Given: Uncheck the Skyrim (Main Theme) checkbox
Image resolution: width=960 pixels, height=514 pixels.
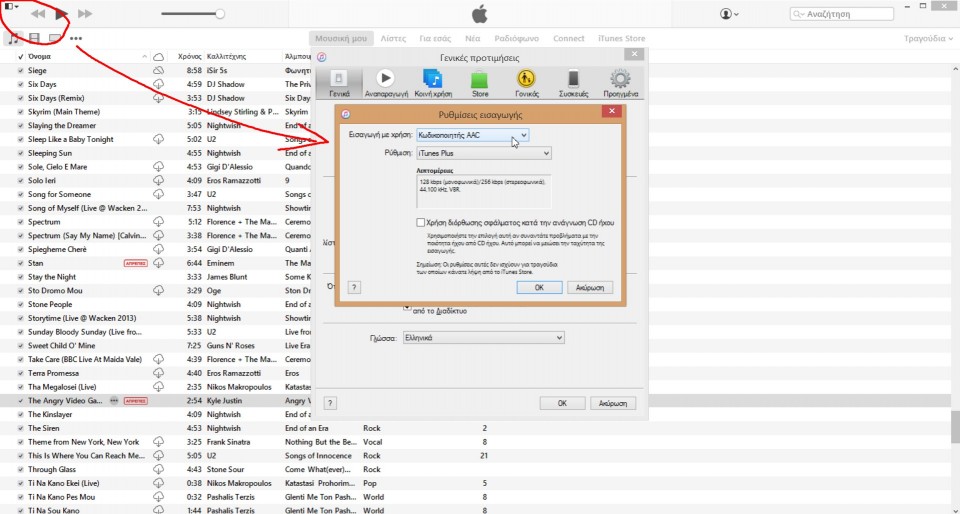Looking at the screenshot, I should coord(21,112).
